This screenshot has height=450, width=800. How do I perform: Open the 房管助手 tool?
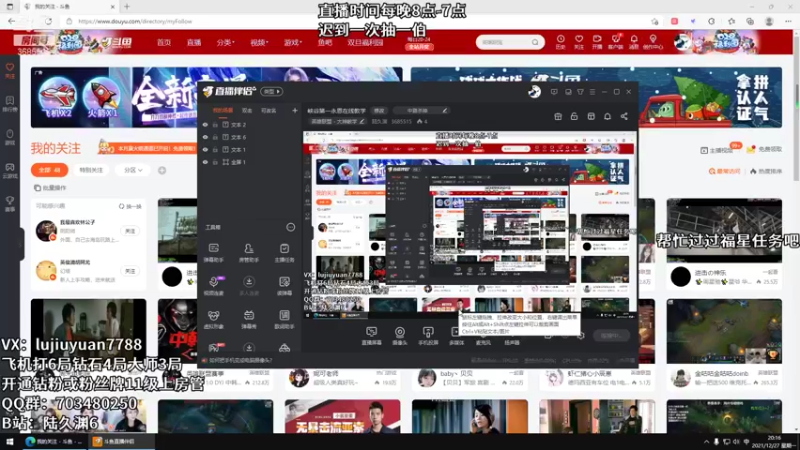248,252
